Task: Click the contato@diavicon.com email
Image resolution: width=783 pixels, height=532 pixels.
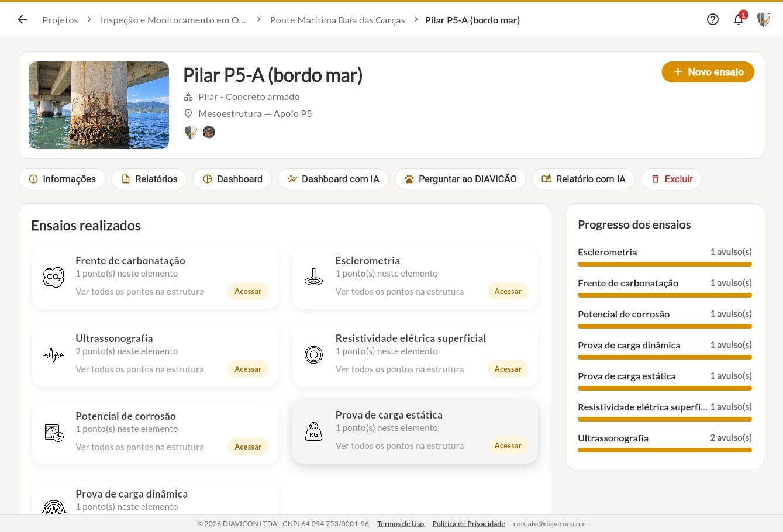Action: [549, 524]
